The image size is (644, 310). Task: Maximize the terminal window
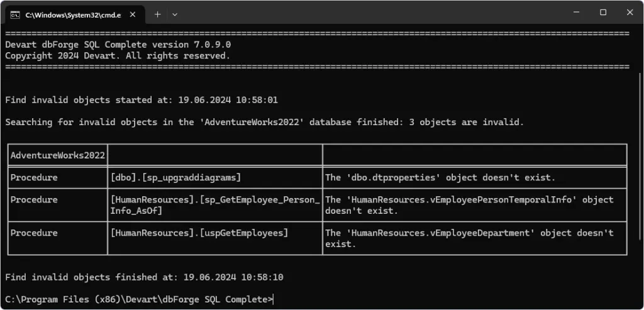(x=602, y=13)
